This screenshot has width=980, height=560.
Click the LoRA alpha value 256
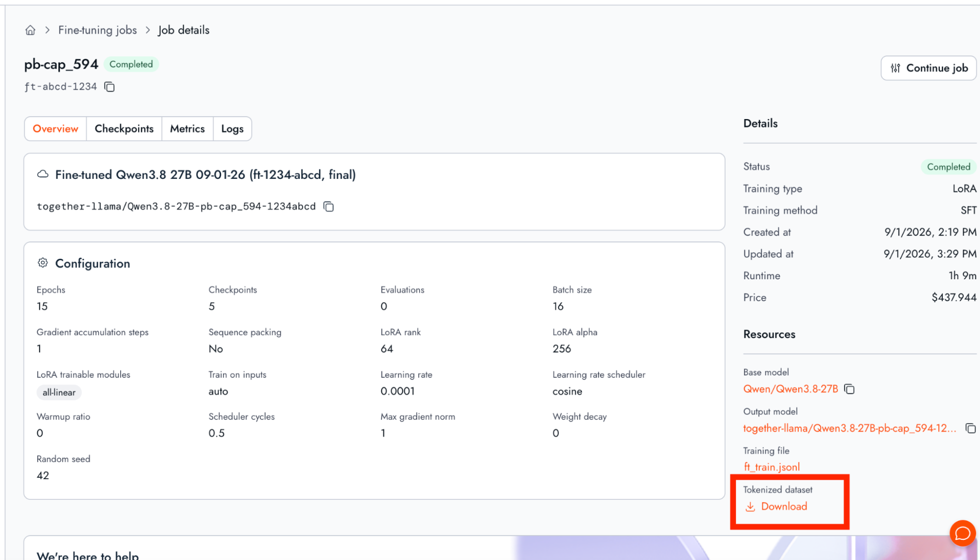[562, 349]
